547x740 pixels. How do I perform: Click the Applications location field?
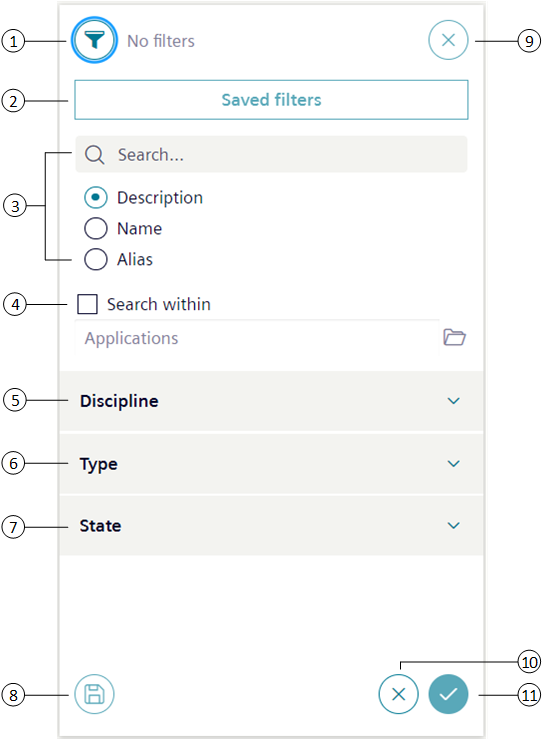pos(257,338)
